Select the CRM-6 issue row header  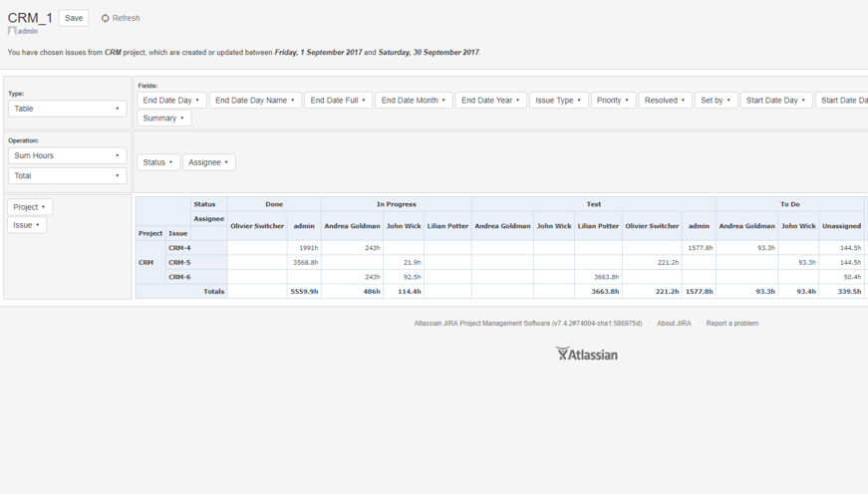pos(196,277)
